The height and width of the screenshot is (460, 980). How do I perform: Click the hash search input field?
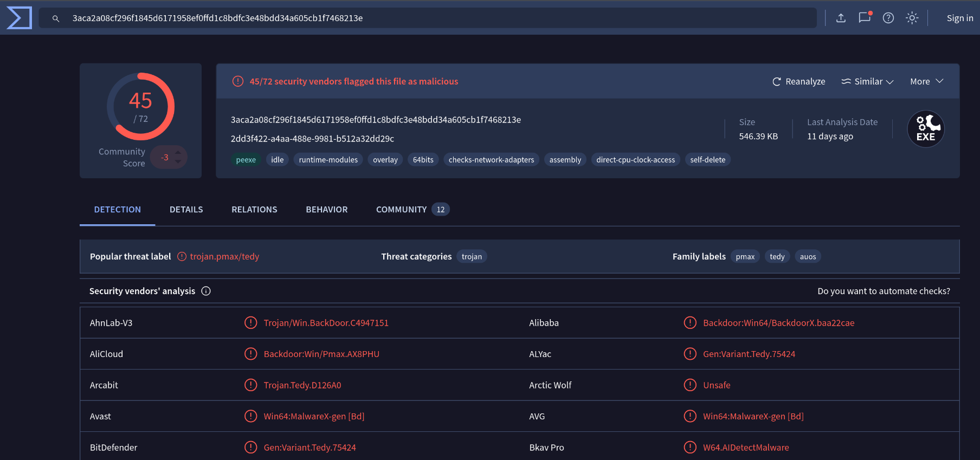point(434,18)
